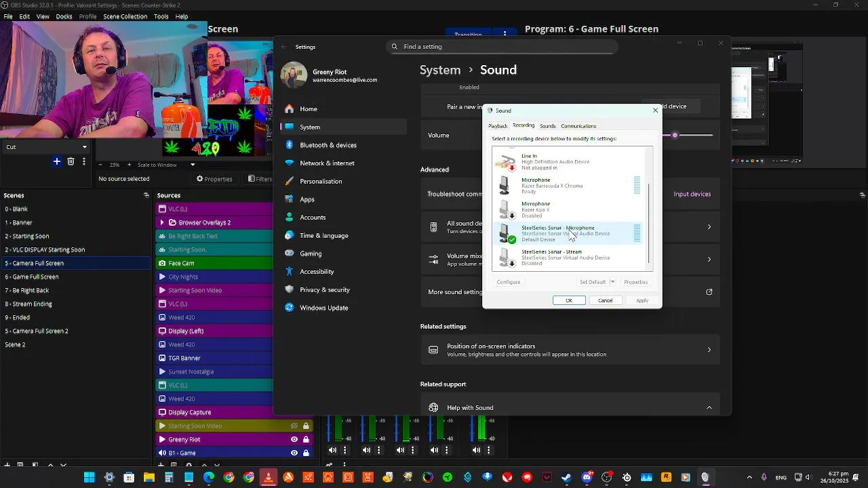Viewport: 868px width, 488px height.
Task: Open Privacy & security settings
Action: coord(342,290)
